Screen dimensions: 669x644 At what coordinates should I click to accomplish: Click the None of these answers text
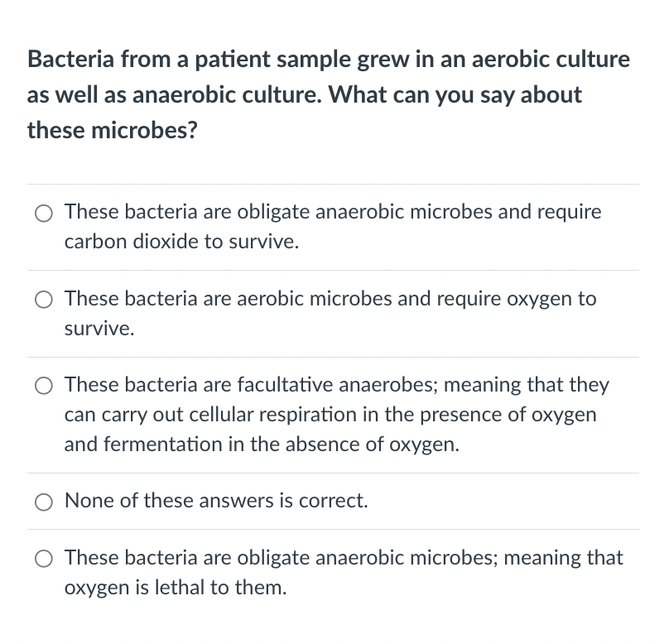click(x=216, y=501)
